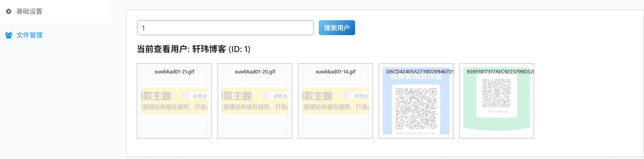Focus the user search input field
This screenshot has width=644, height=159.
click(225, 28)
